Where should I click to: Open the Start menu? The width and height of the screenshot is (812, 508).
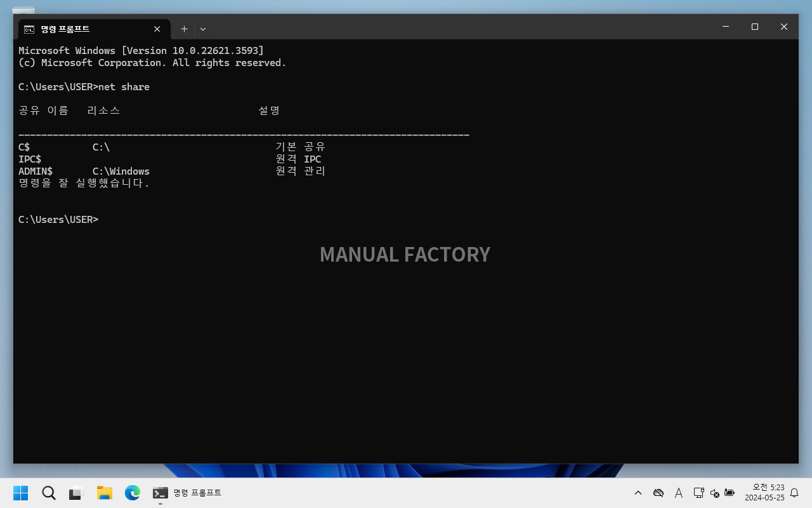coord(20,493)
